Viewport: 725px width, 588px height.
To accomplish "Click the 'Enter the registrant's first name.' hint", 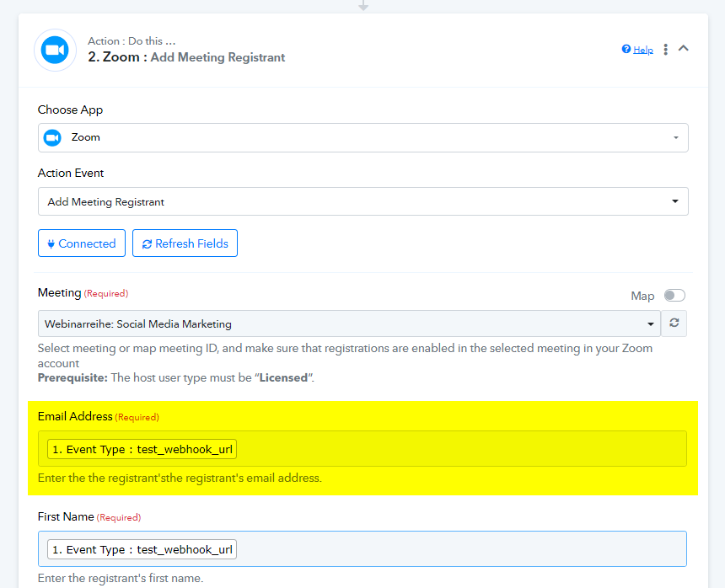I will point(121,578).
